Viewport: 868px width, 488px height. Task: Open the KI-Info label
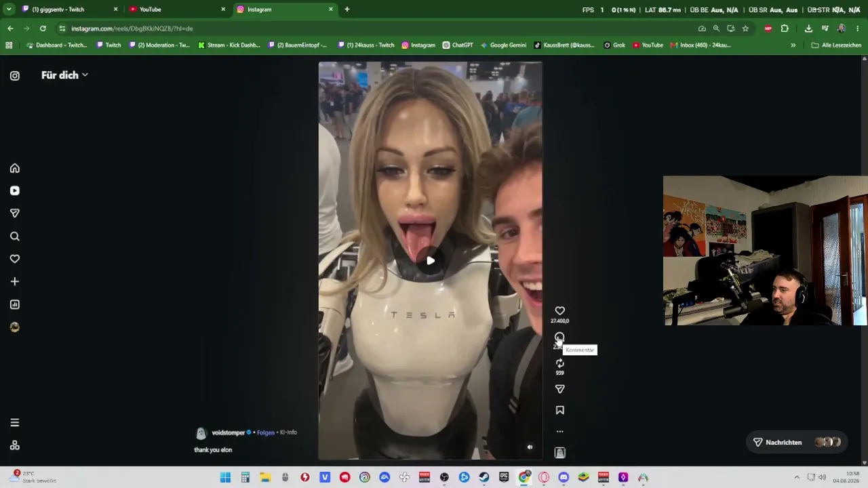coord(288,432)
